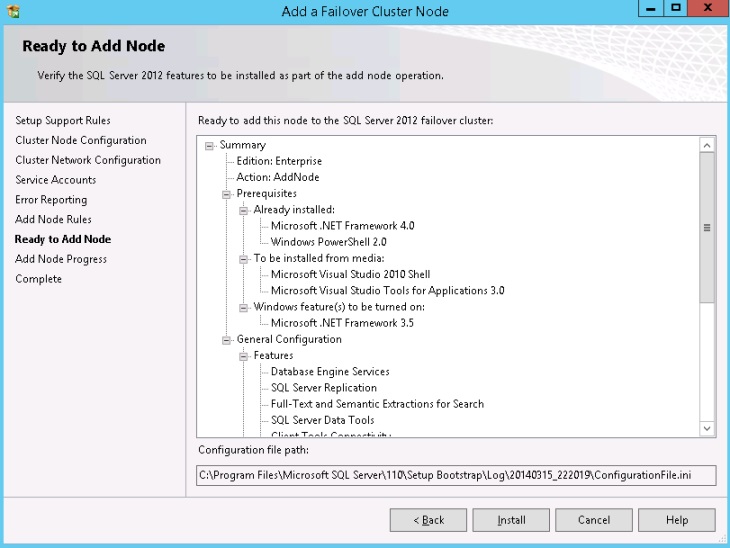Collapse the Features tree node
This screenshot has width=730, height=548.
[243, 357]
